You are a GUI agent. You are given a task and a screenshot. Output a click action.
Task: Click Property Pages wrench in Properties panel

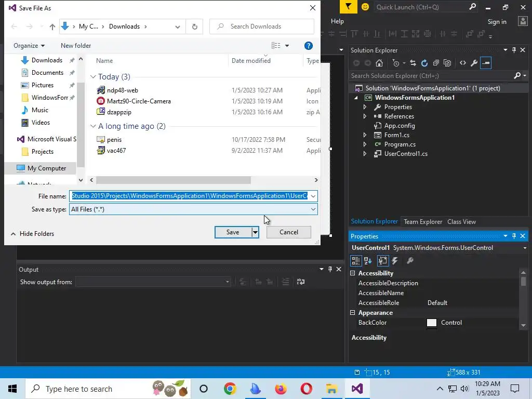[x=410, y=261]
